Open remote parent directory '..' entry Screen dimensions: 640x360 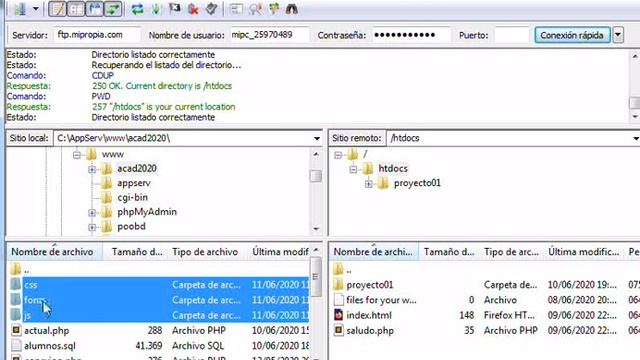(x=485, y=270)
